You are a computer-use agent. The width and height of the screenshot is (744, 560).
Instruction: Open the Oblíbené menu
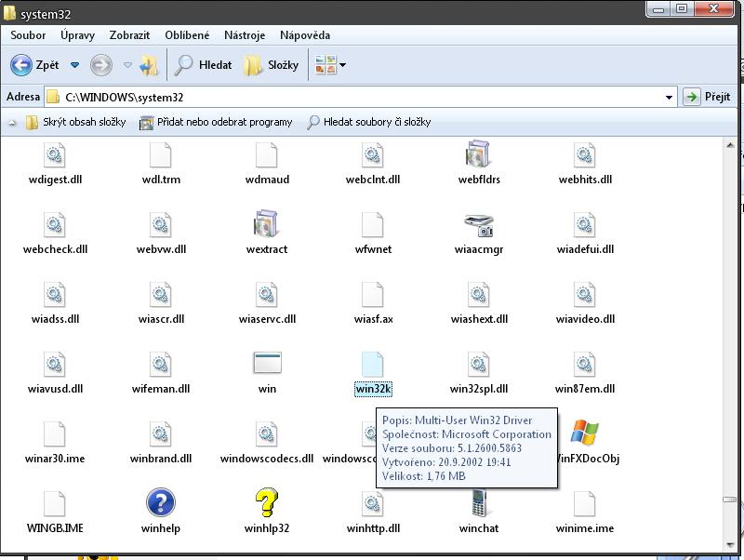tap(187, 35)
